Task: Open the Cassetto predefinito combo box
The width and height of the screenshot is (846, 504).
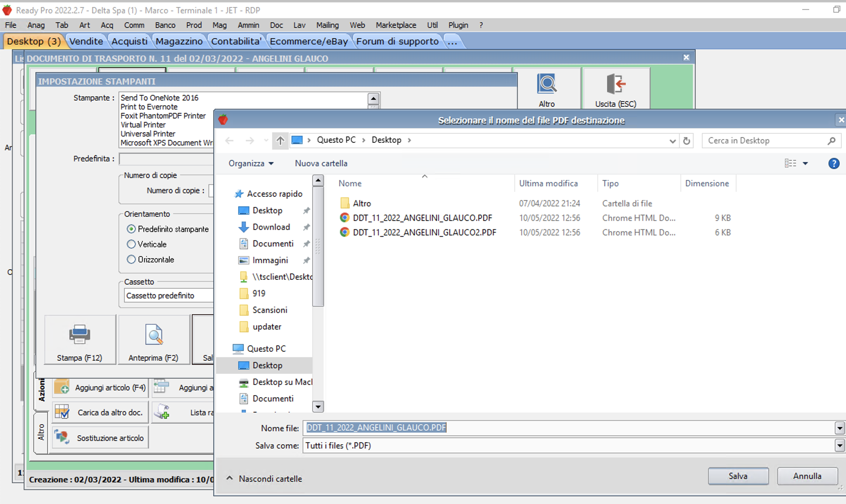Action: (x=169, y=295)
